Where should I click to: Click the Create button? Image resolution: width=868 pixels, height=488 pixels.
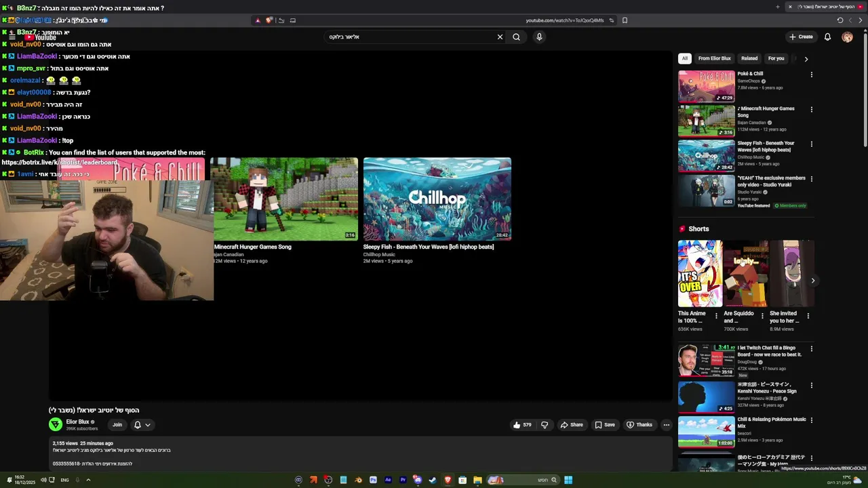[801, 37]
